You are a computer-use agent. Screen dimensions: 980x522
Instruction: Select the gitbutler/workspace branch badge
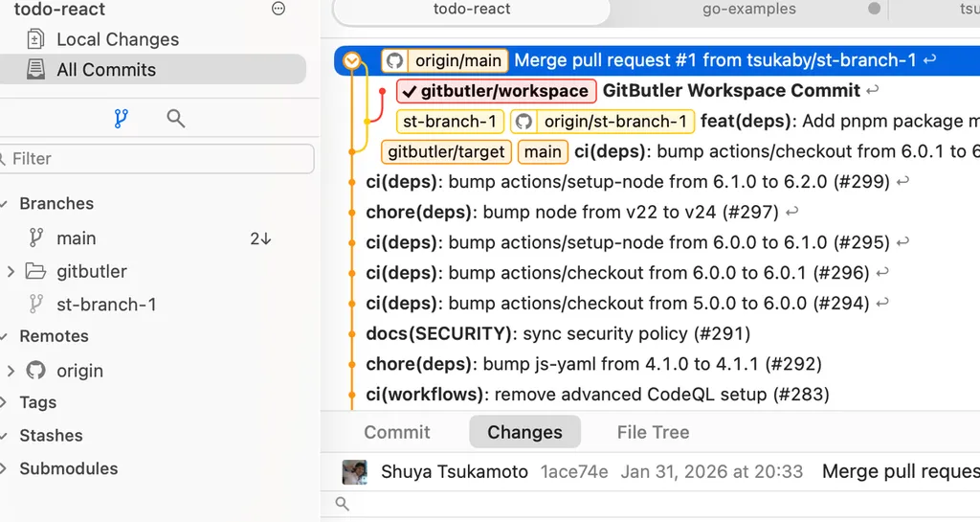pos(496,91)
